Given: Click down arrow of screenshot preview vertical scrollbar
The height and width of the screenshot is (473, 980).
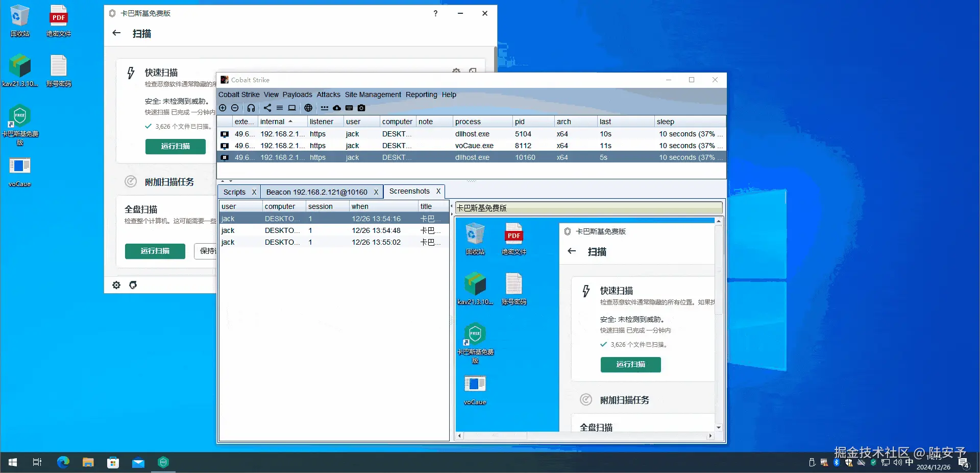Looking at the screenshot, I should pos(719,428).
